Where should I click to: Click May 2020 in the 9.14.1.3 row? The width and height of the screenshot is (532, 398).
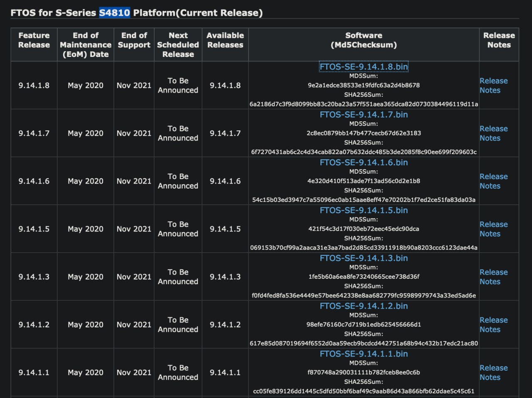86,277
